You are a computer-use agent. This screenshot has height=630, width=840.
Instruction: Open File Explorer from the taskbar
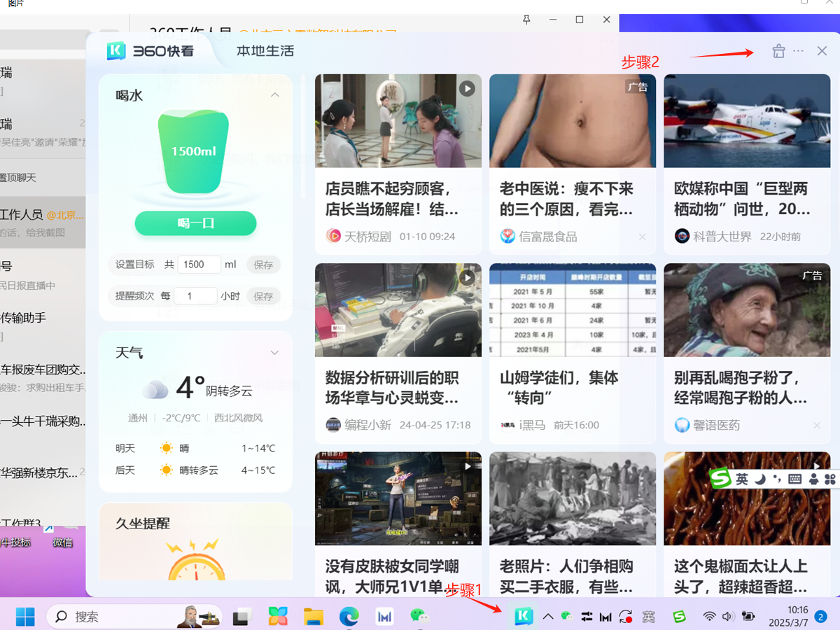point(313,616)
